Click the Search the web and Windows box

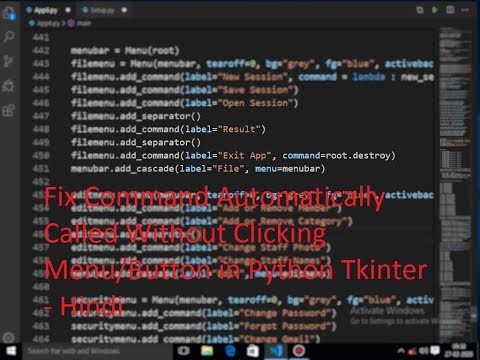point(97,351)
